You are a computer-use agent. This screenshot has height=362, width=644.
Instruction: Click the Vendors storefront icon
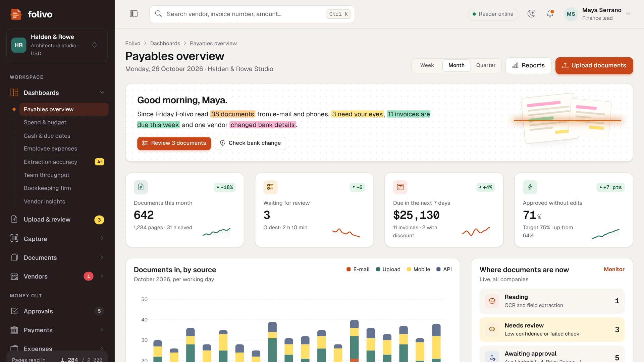click(14, 276)
